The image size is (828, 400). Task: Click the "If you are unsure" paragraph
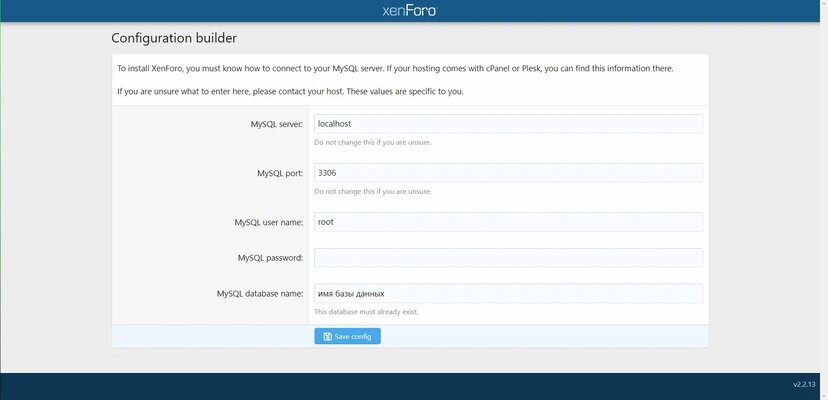point(290,91)
